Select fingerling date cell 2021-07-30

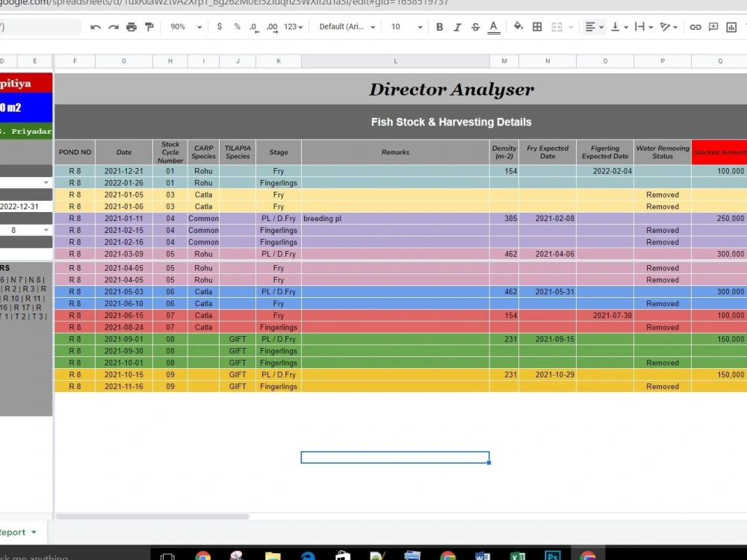(x=605, y=315)
